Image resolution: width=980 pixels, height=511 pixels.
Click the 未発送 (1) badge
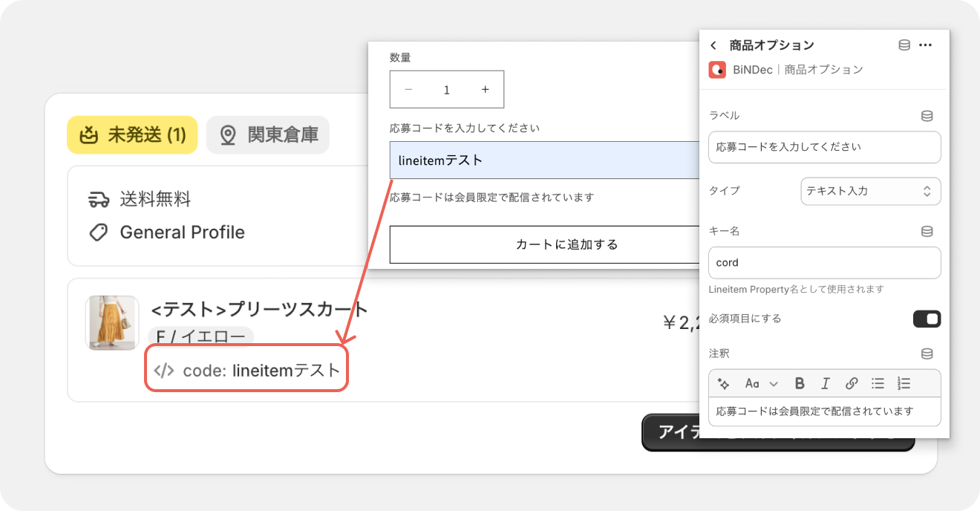click(x=132, y=135)
